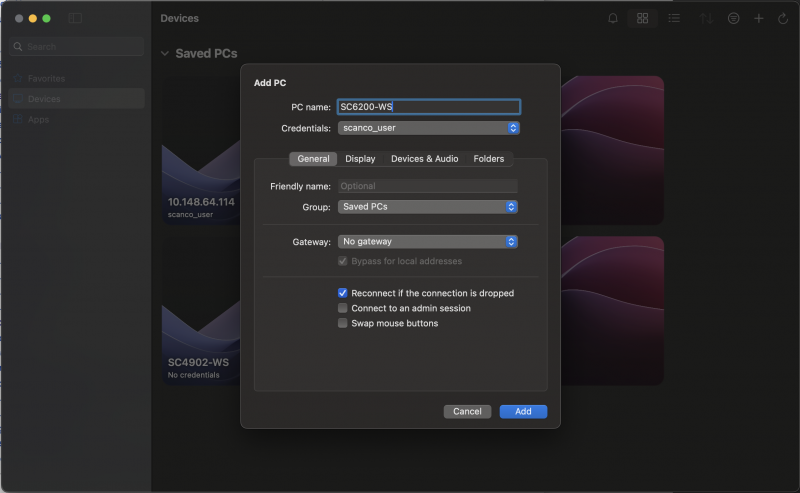Click the Add button
This screenshot has width=800, height=493.
[523, 411]
